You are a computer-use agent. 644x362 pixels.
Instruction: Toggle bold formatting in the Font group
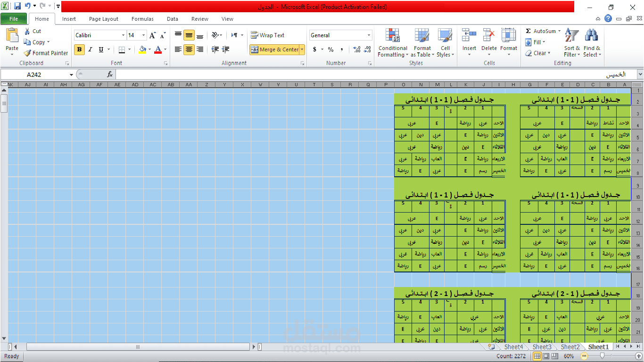tap(79, 49)
